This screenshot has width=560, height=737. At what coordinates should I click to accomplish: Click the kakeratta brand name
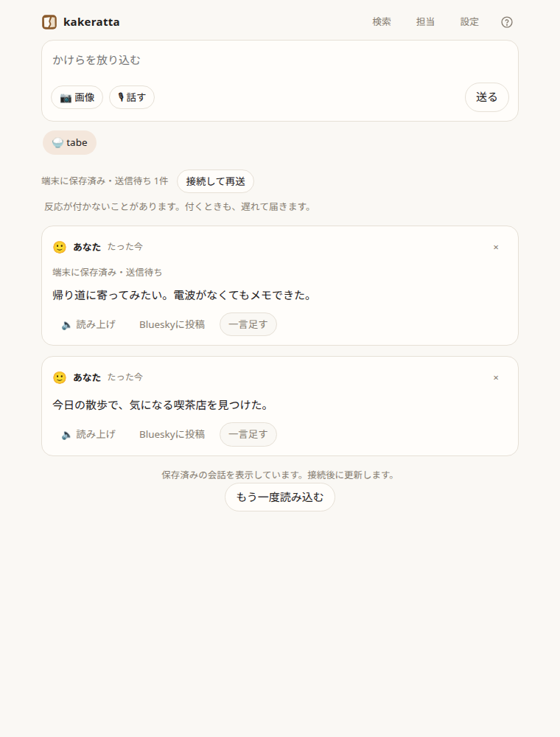(x=91, y=22)
